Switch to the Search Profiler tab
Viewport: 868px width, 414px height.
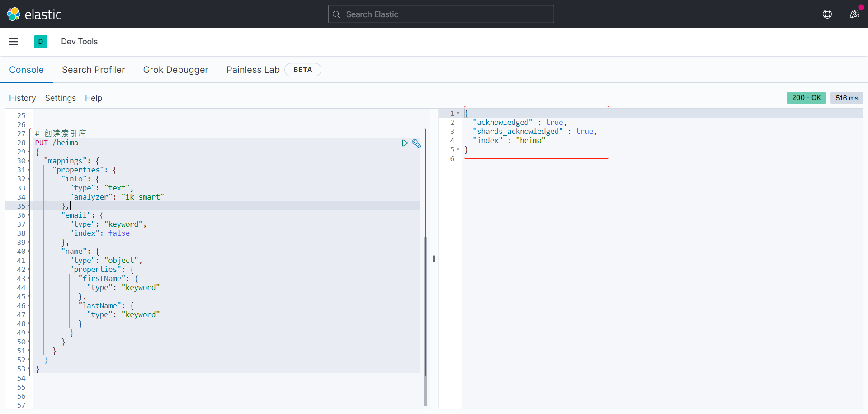click(94, 70)
